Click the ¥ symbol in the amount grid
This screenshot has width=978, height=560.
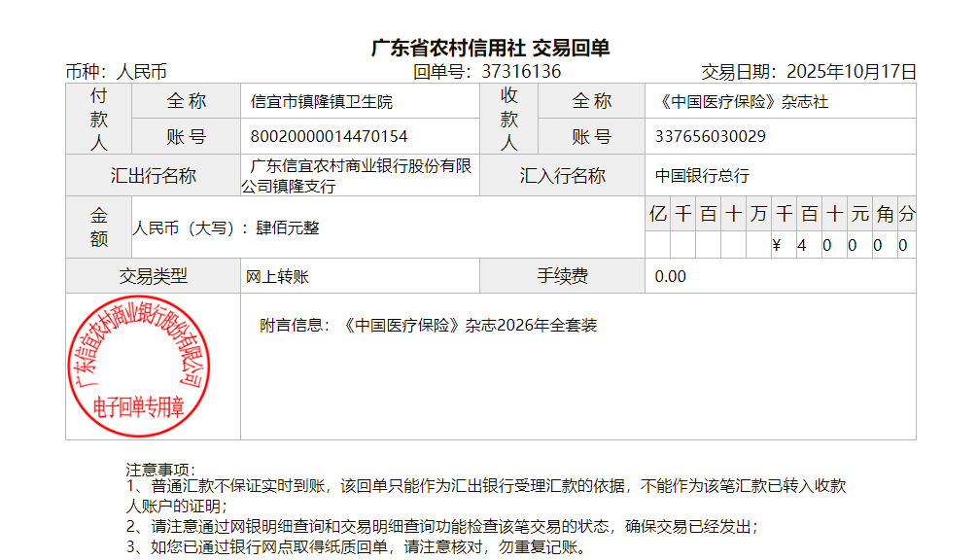(777, 245)
